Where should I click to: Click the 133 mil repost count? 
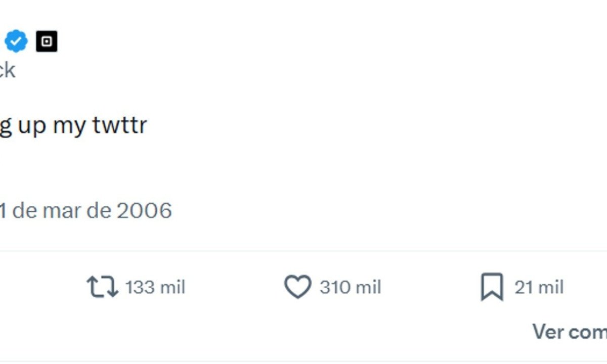(140, 287)
